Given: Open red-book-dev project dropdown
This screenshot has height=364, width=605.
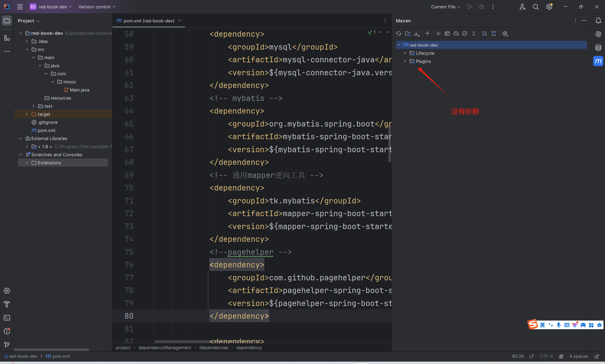Looking at the screenshot, I should [x=51, y=7].
